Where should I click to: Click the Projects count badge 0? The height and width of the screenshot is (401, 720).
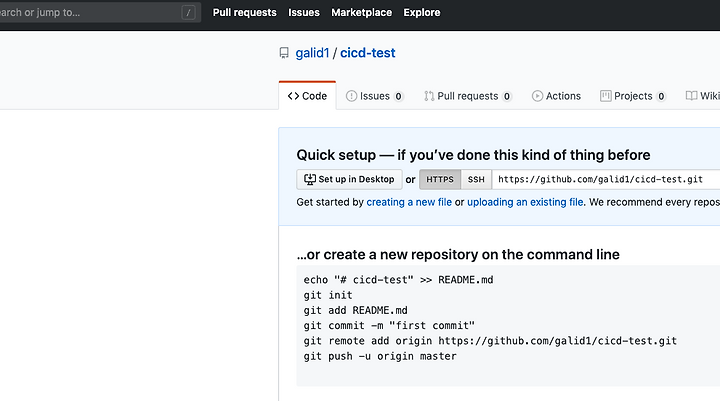[x=661, y=96]
